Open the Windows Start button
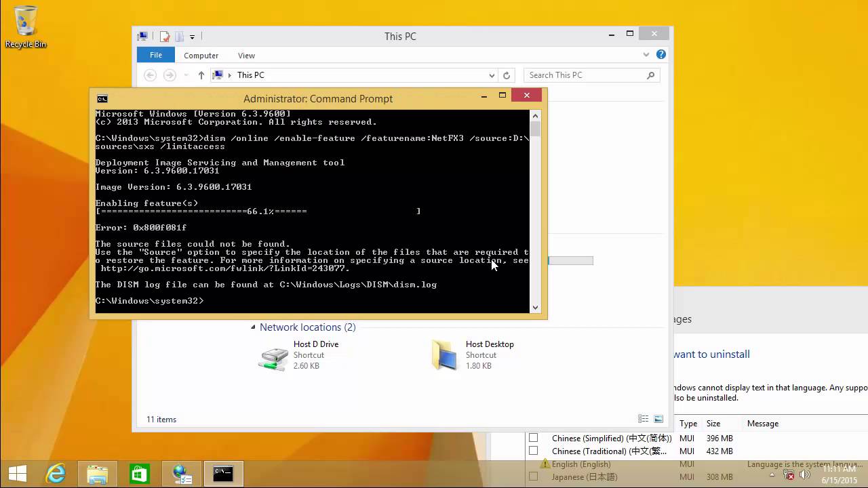Screen dimensions: 868x488 tap(18, 474)
